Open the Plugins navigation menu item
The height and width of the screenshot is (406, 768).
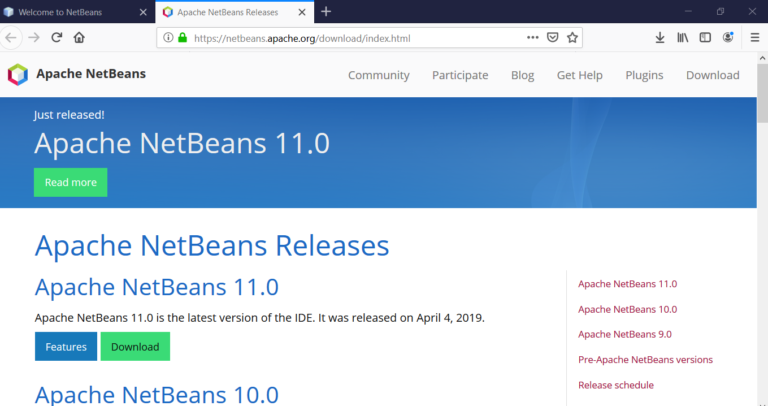pyautogui.click(x=644, y=75)
